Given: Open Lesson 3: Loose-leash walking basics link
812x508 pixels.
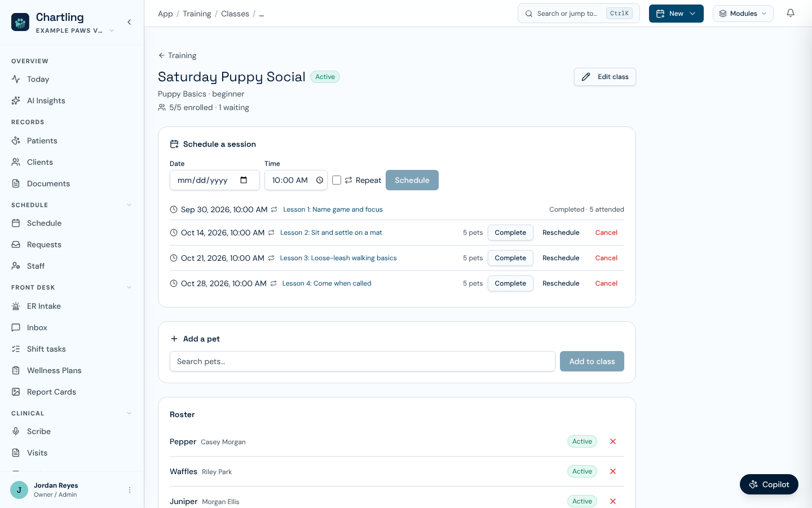Looking at the screenshot, I should pos(338,258).
